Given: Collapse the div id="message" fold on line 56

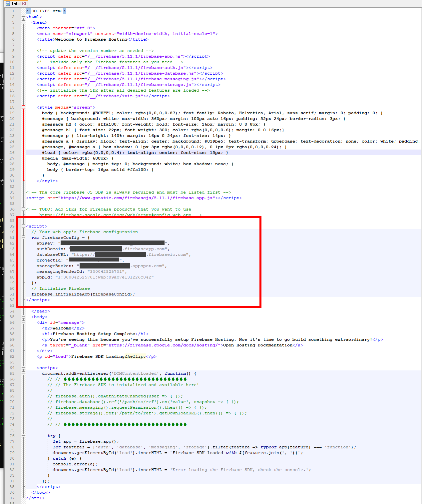Looking at the screenshot, I should [x=23, y=322].
